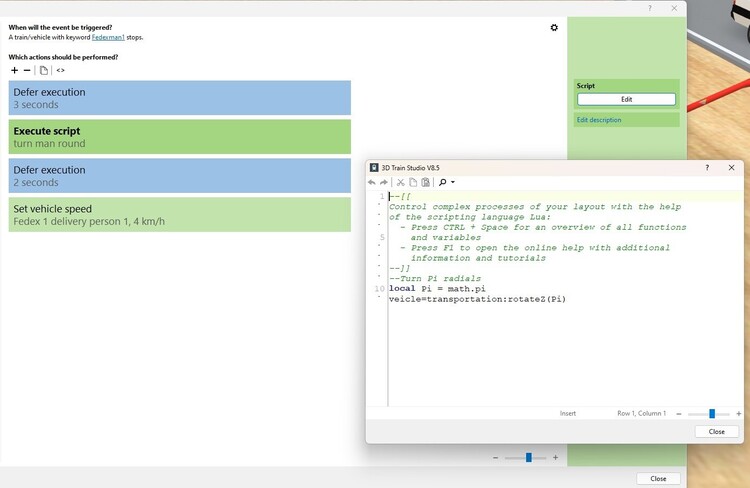Paste from clipboard in the script editor
The image size is (750, 488).
click(425, 183)
